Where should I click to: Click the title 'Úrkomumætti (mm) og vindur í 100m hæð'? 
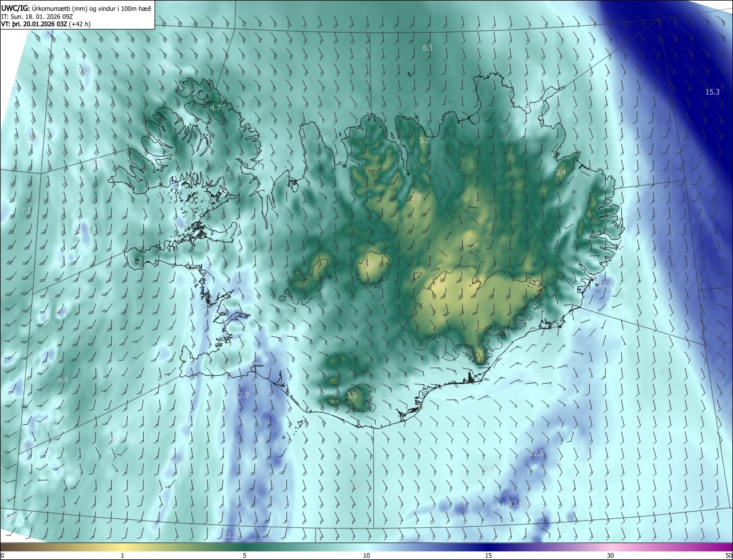click(92, 8)
